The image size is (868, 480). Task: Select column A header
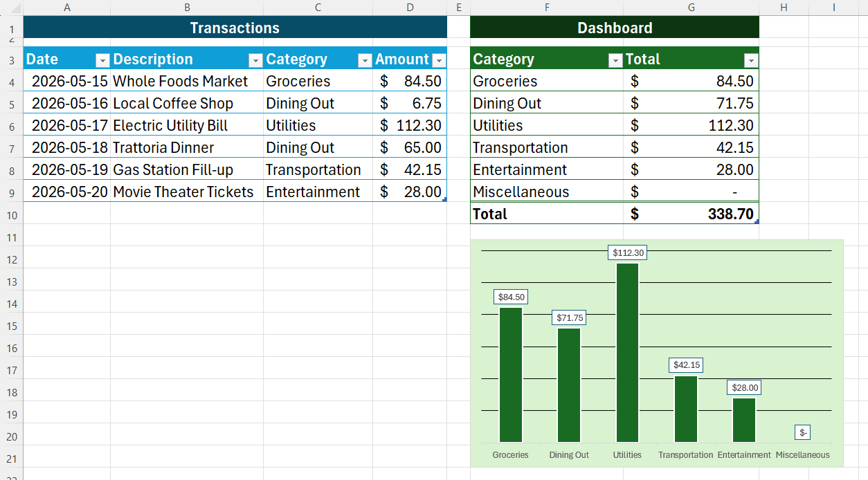click(x=66, y=7)
